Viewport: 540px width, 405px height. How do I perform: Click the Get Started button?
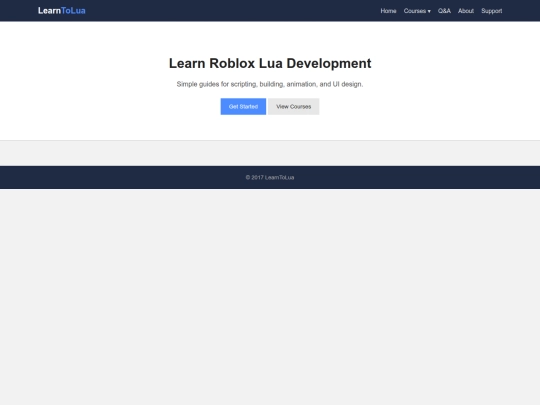click(x=243, y=106)
